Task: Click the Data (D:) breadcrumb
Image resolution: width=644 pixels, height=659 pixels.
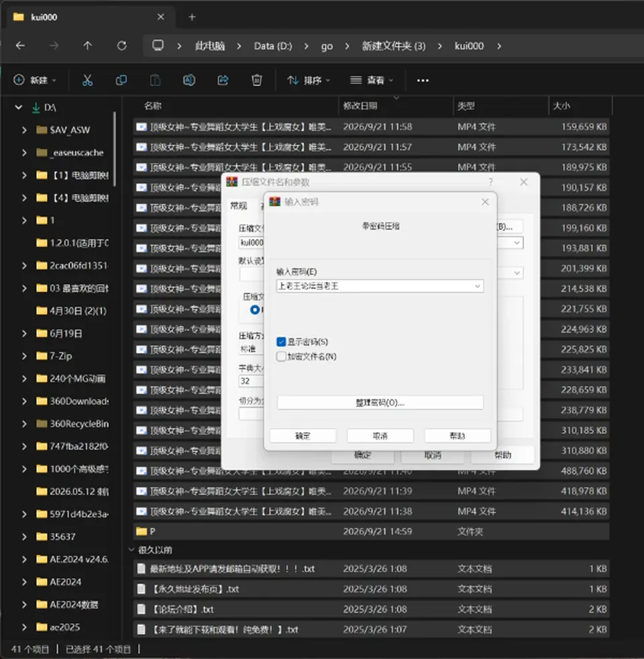Action: pos(273,46)
